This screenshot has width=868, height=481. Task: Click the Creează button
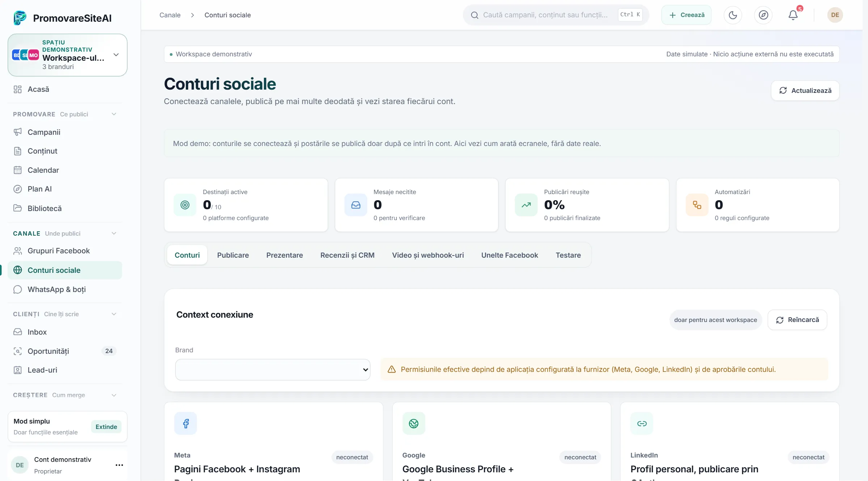pyautogui.click(x=686, y=15)
